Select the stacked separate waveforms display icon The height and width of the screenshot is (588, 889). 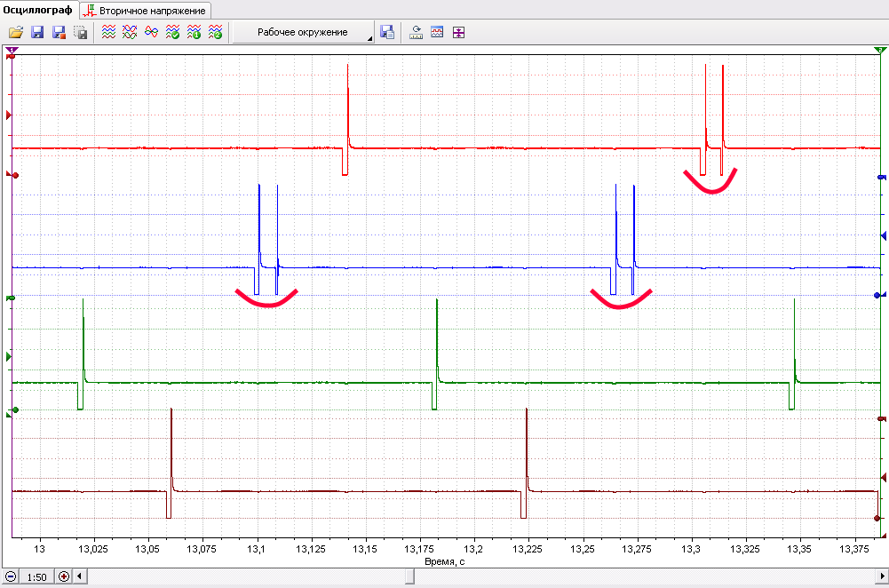(108, 32)
